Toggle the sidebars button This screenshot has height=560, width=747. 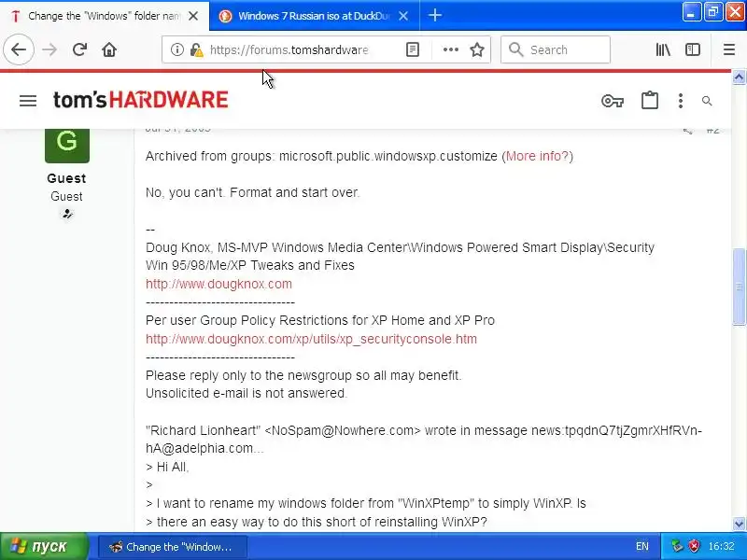point(693,49)
